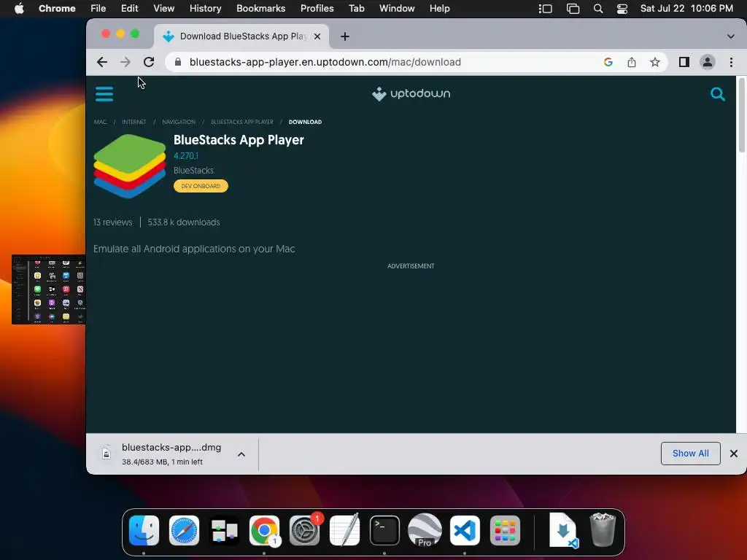Click the Uptodown logo in header
The height and width of the screenshot is (560, 747).
click(411, 94)
